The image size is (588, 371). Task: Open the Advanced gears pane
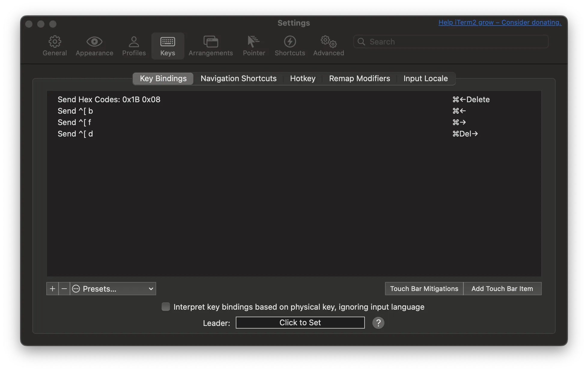pos(329,46)
